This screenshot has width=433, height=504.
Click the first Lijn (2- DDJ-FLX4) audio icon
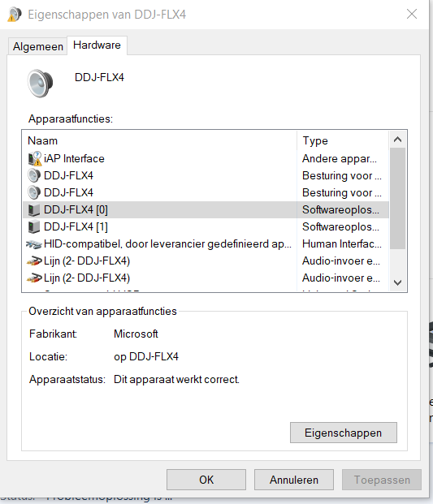click(34, 261)
